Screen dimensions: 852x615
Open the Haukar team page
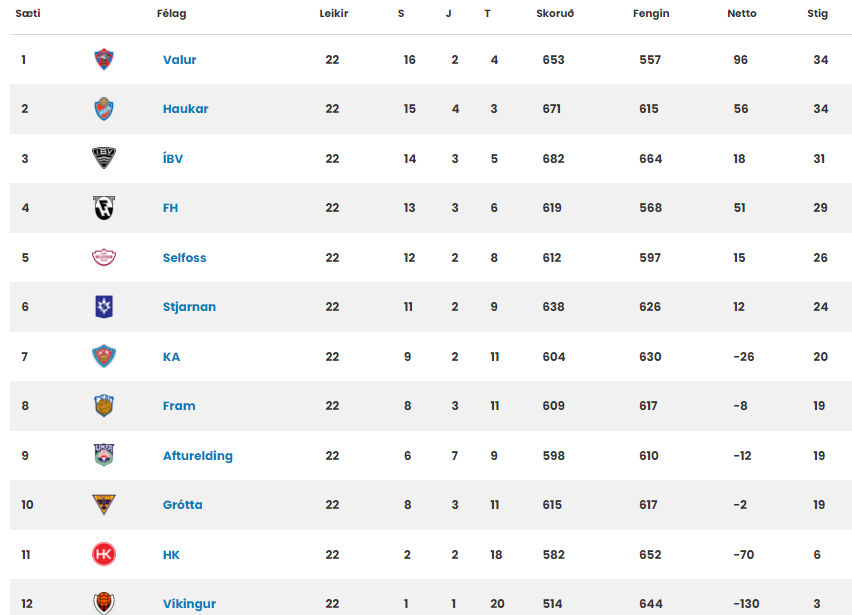186,109
